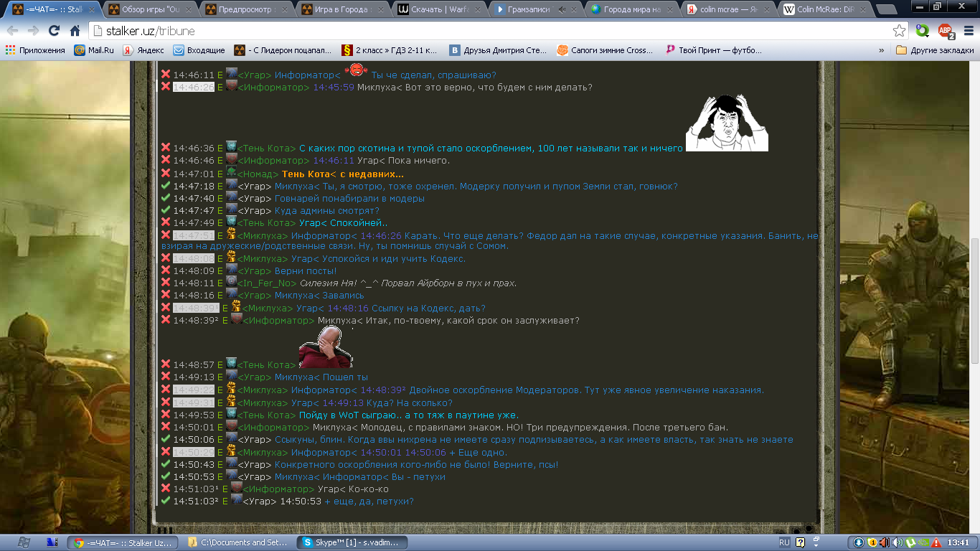
Task: Open the Adblock Plus extension icon
Action: [946, 31]
